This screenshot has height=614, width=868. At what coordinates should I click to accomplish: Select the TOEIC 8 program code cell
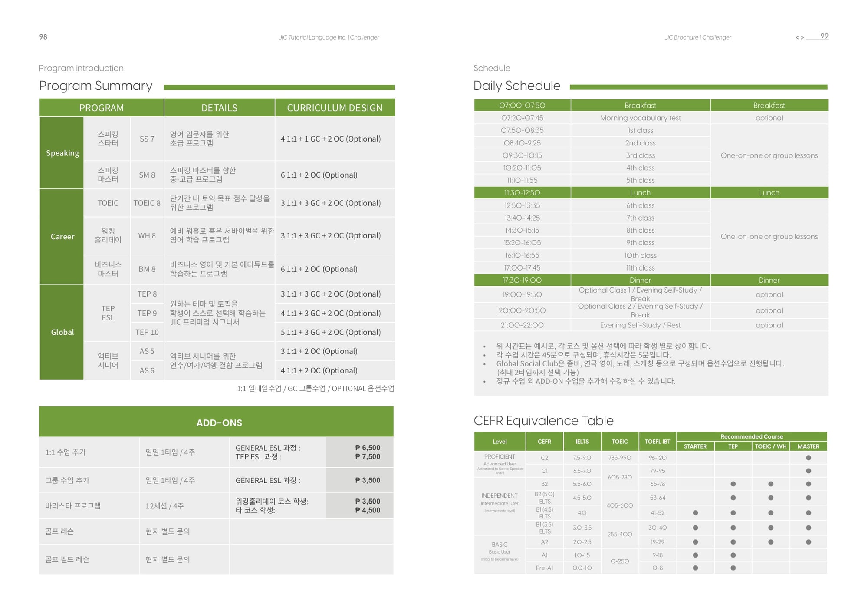pos(147,203)
